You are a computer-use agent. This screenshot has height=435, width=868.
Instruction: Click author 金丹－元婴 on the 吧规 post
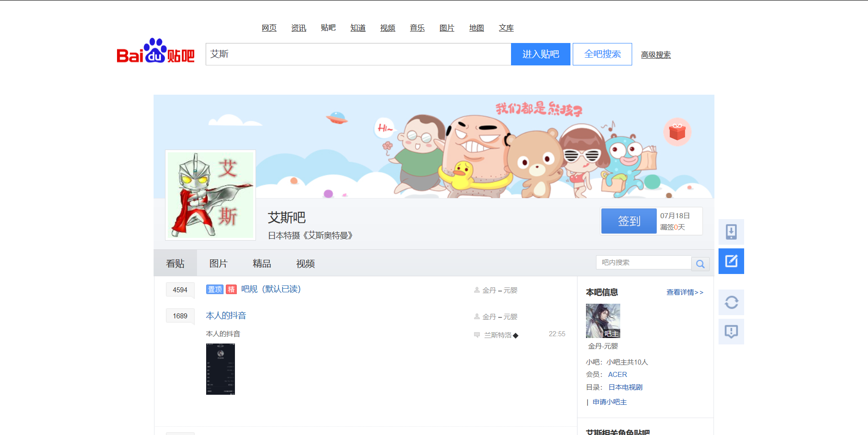pos(500,290)
